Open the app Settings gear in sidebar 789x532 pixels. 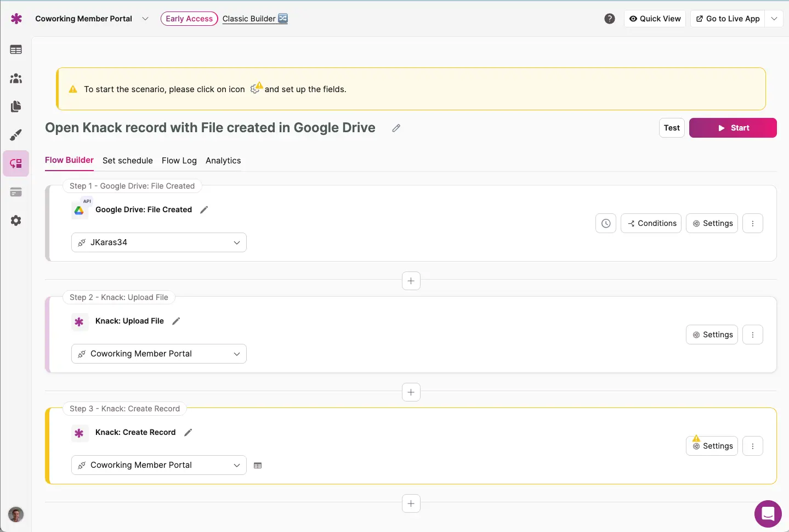(x=16, y=220)
